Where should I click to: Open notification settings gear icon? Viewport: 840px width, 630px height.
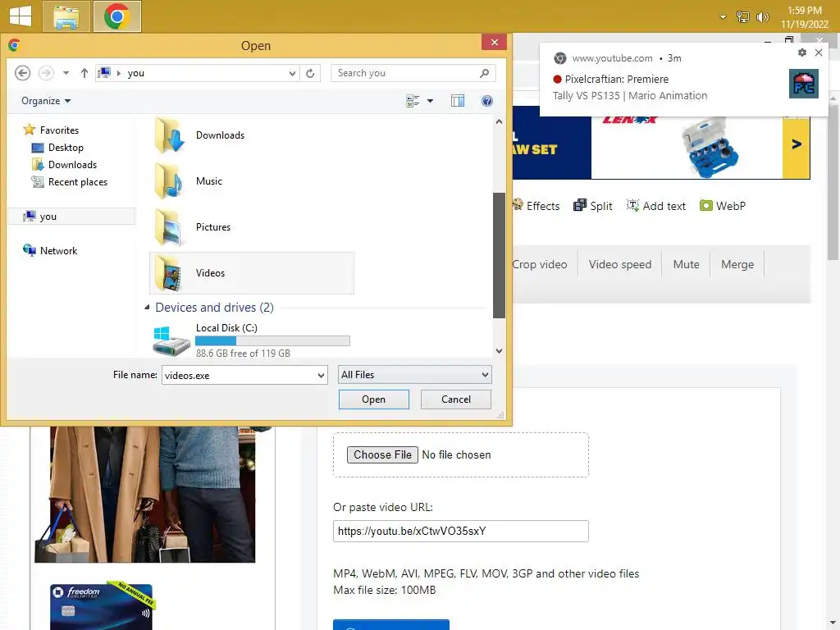tap(802, 52)
